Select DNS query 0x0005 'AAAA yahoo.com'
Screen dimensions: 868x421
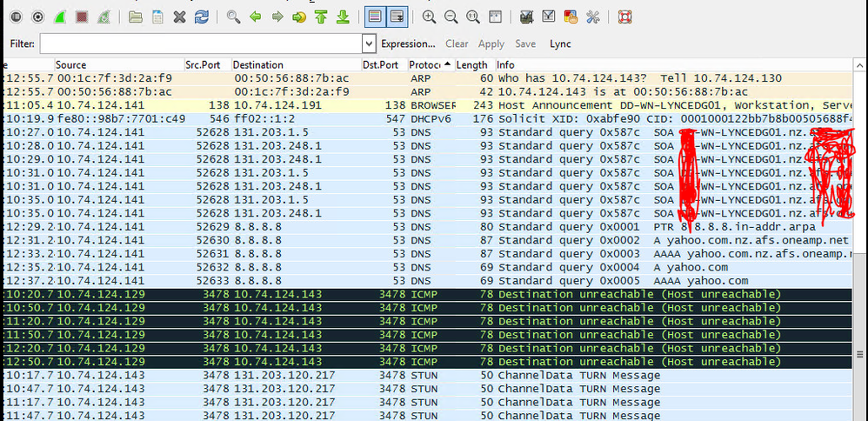coord(427,281)
